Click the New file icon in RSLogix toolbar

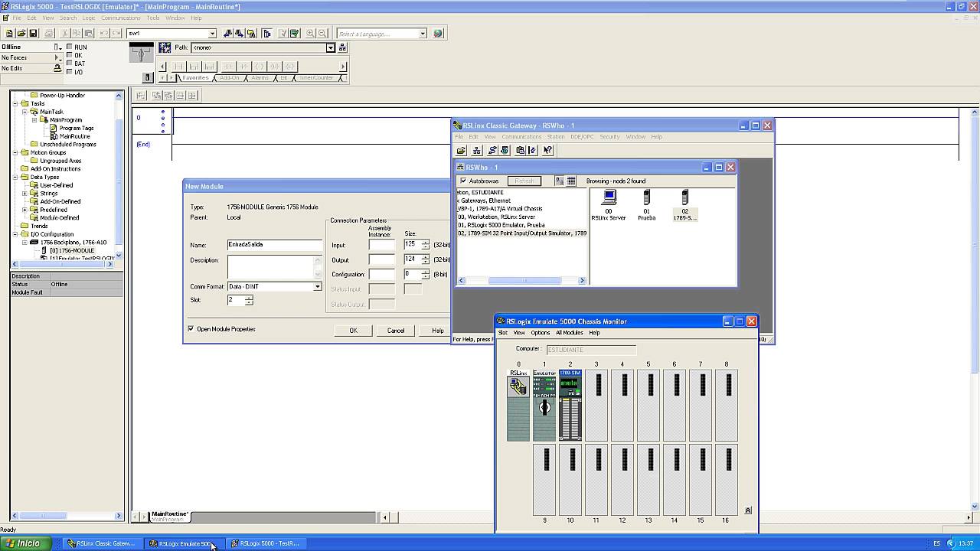tap(9, 34)
